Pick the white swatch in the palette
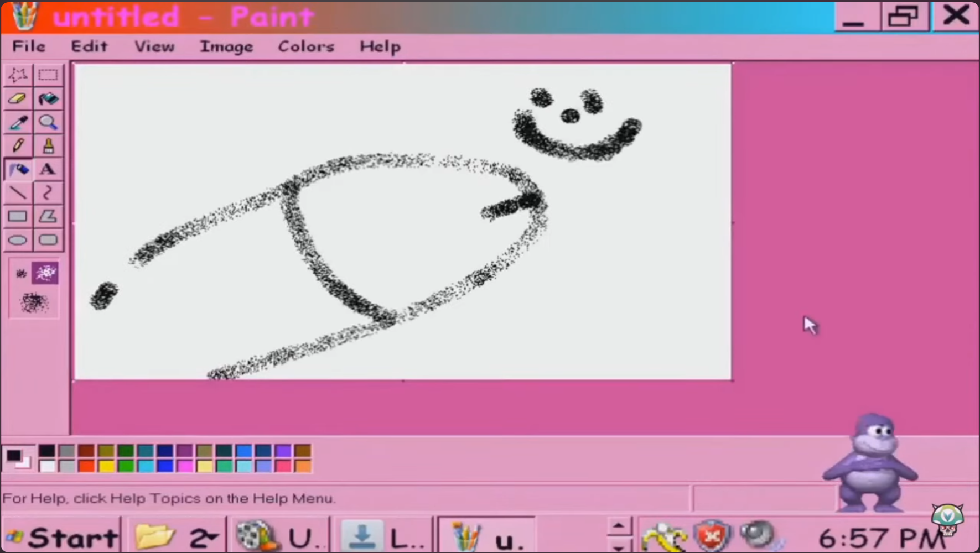Screen dimensions: 980x553 47,466
